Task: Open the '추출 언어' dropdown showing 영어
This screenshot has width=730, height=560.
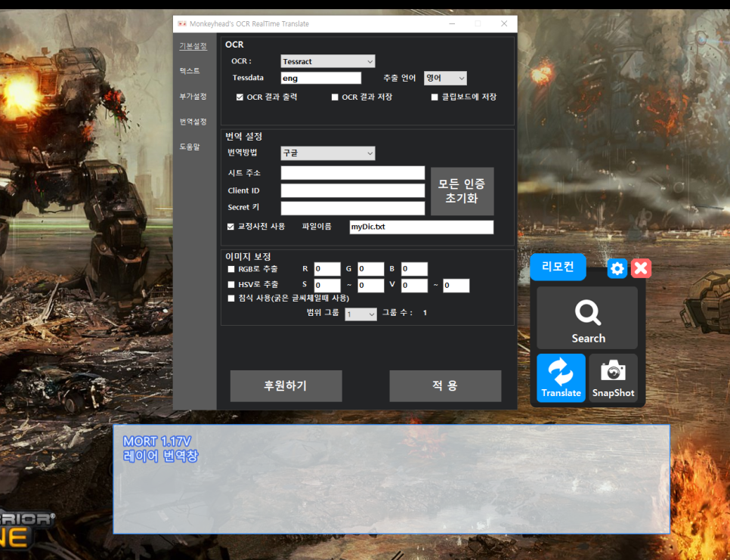Action: [445, 78]
